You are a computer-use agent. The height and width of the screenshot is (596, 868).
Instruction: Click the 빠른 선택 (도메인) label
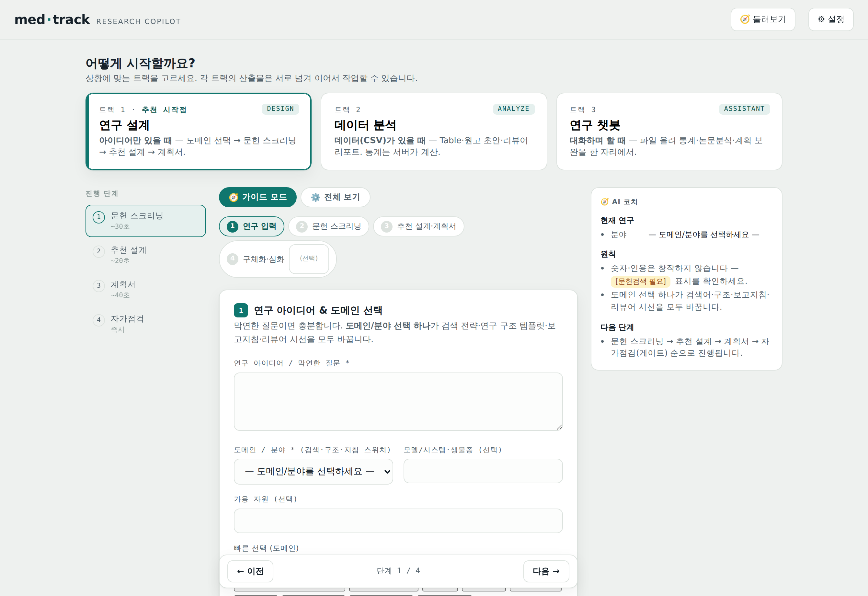pos(266,548)
